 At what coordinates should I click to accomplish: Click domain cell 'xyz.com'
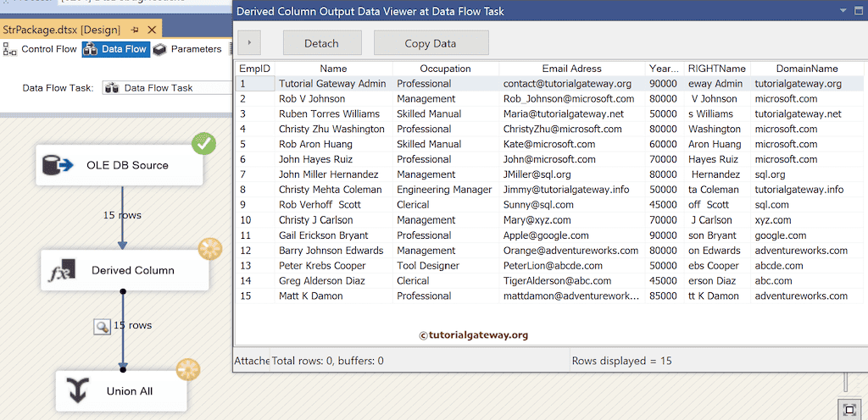(807, 220)
